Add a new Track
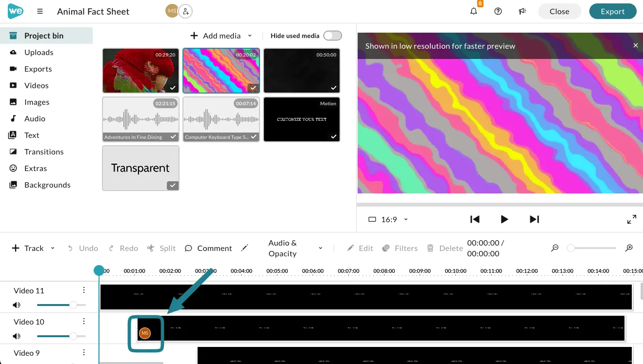The image size is (643, 364). point(28,248)
